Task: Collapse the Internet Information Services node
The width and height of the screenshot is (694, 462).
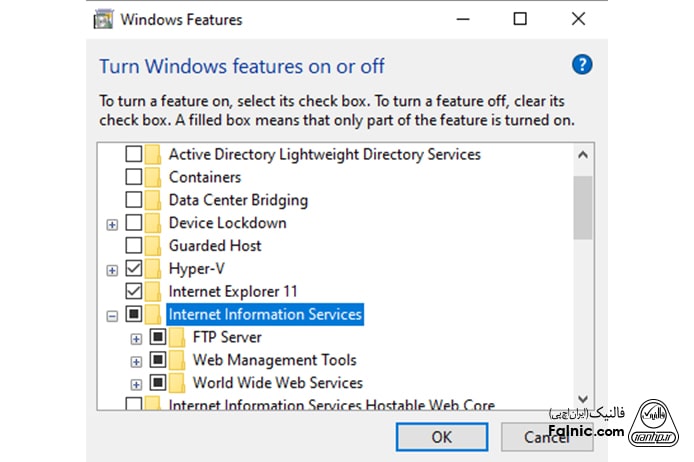Action: click(x=112, y=315)
